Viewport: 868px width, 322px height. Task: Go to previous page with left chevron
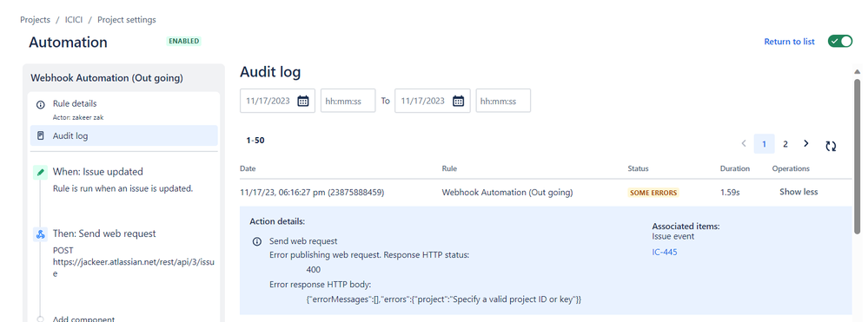click(x=744, y=144)
